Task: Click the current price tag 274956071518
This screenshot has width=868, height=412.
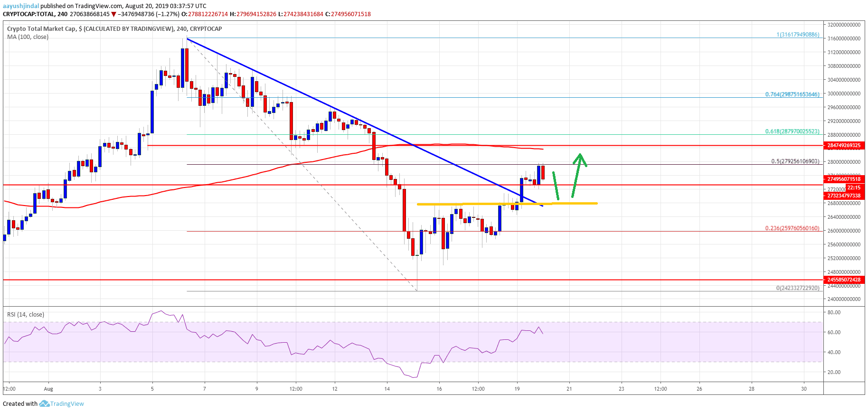Action: click(x=843, y=179)
